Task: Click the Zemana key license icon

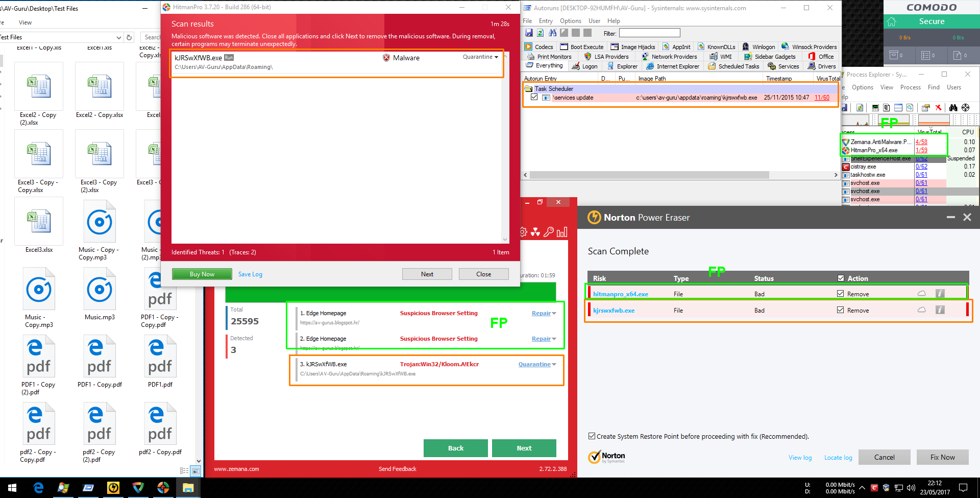Action: 549,232
